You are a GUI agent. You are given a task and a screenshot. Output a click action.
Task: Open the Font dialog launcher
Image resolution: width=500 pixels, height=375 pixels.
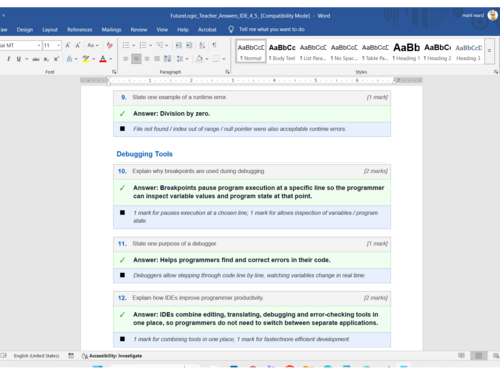point(114,72)
